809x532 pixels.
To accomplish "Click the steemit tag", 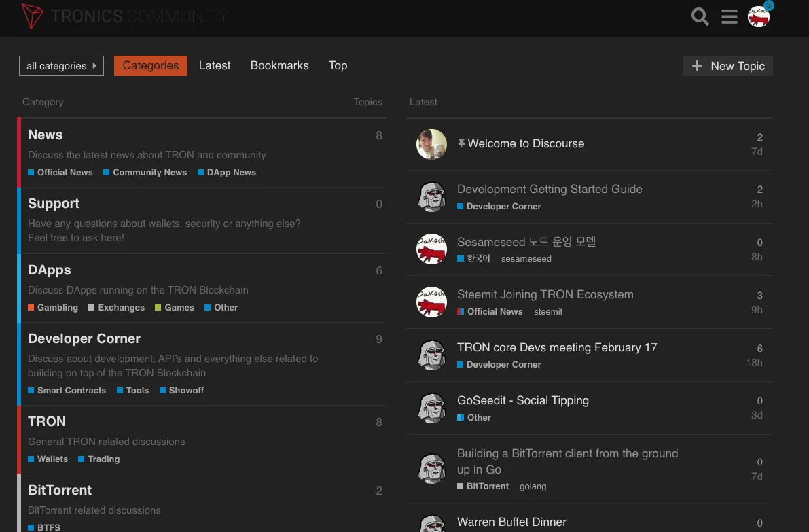I will pos(548,312).
